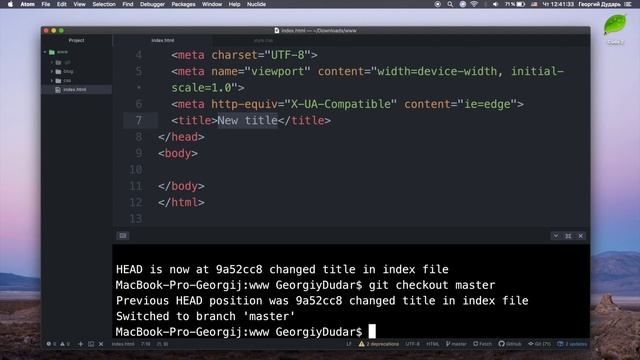Click line number 7 in the gutter
The width and height of the screenshot is (640, 360).
(139, 120)
